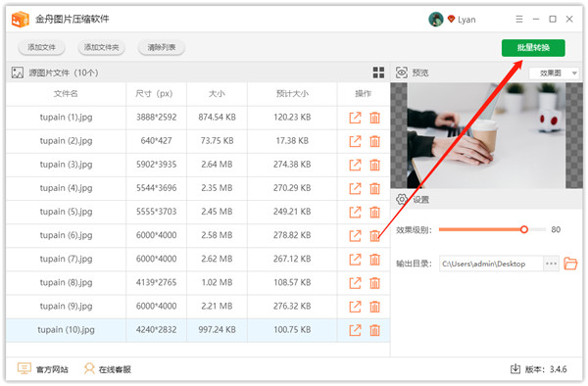588x386 pixels.
Task: Delete tupain (2).jpg with trash icon
Action: pos(374,141)
